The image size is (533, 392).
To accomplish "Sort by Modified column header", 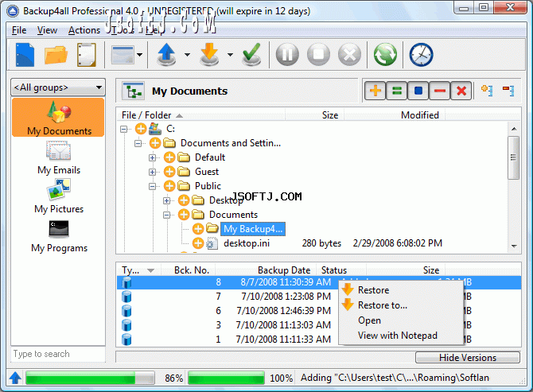I will pyautogui.click(x=395, y=115).
